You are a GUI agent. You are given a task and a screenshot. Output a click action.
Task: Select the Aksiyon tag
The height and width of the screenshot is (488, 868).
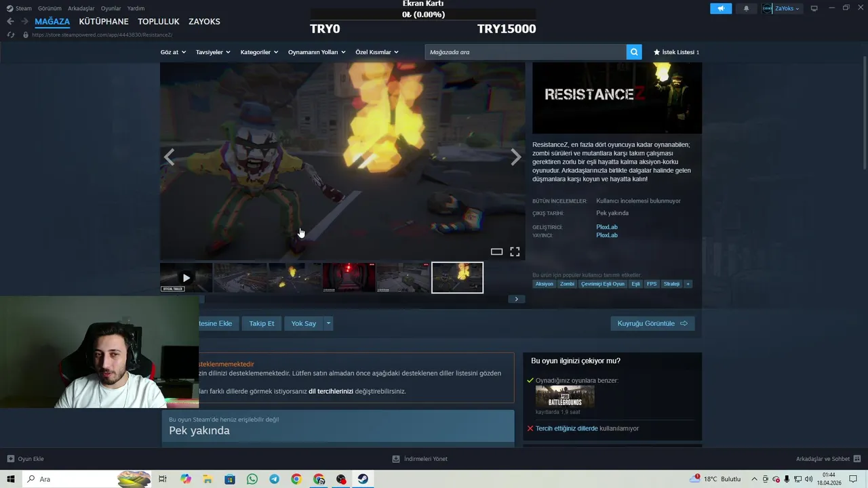[544, 284]
